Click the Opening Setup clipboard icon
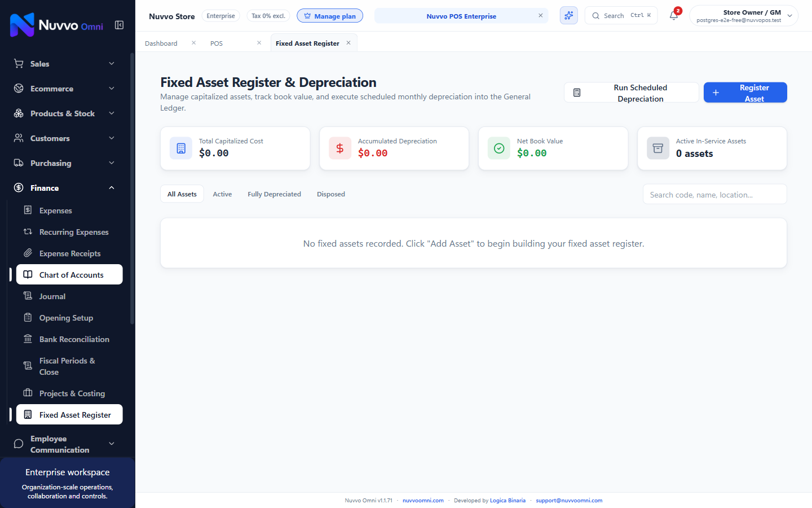This screenshot has width=812, height=508. pos(28,318)
